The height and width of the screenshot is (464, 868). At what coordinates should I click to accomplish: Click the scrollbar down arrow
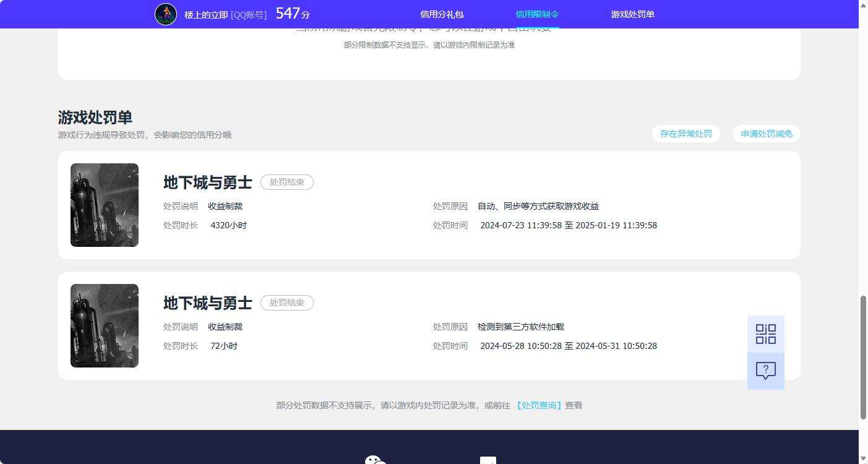click(863, 459)
